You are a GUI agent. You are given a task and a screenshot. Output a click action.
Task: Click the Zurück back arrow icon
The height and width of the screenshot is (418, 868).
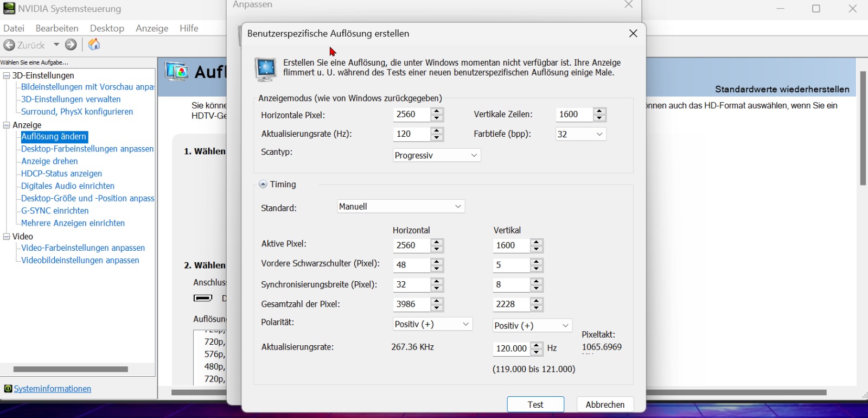(9, 45)
